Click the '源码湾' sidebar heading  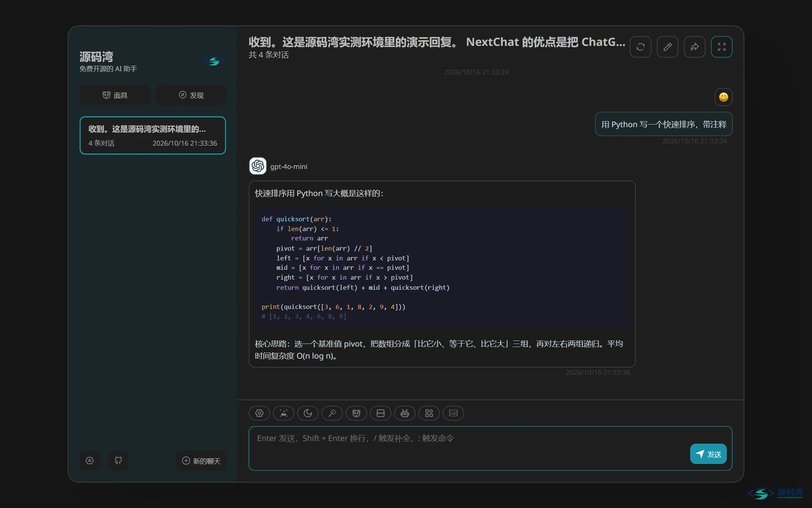[x=96, y=56]
